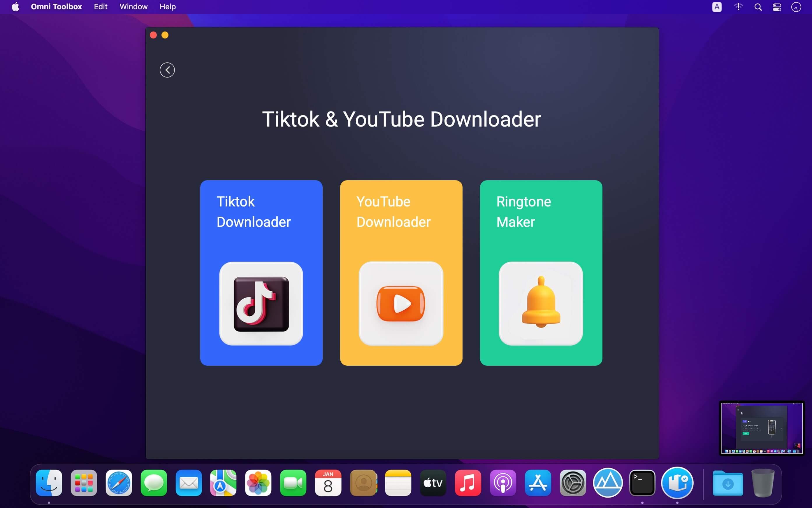Open the Help menu
The width and height of the screenshot is (812, 508).
[168, 6]
